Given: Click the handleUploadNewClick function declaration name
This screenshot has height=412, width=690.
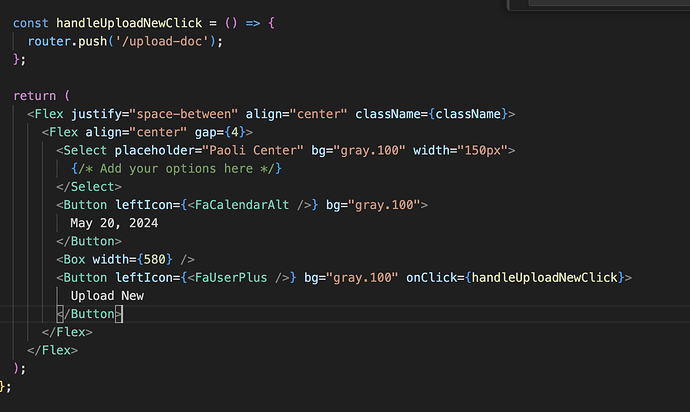Looking at the screenshot, I should 129,23.
